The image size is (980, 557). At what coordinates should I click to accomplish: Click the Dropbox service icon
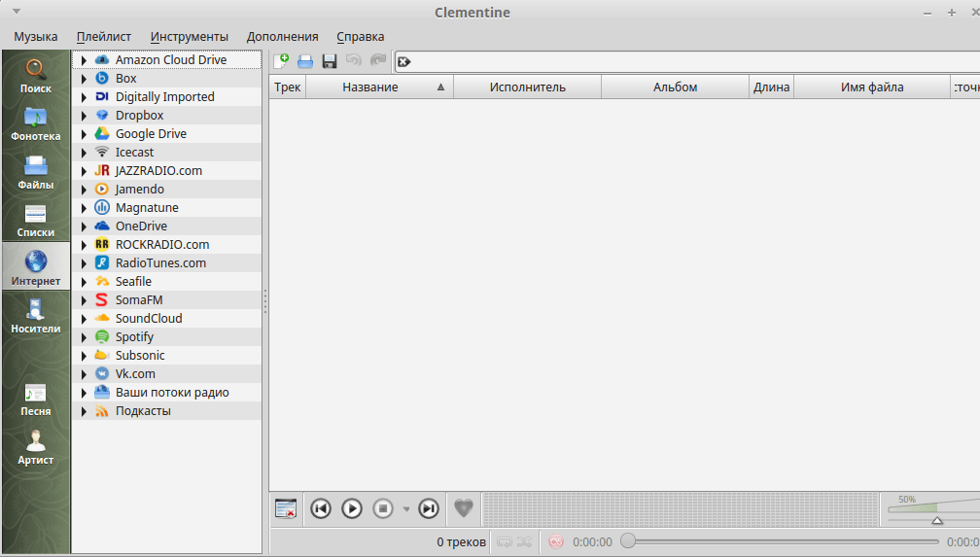(x=102, y=115)
